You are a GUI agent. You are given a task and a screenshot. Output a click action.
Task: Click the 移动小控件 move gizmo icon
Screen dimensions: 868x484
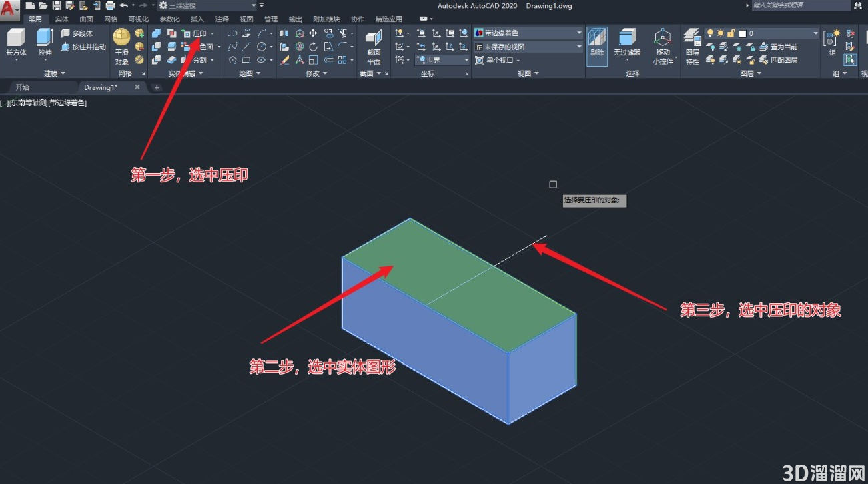pos(662,47)
